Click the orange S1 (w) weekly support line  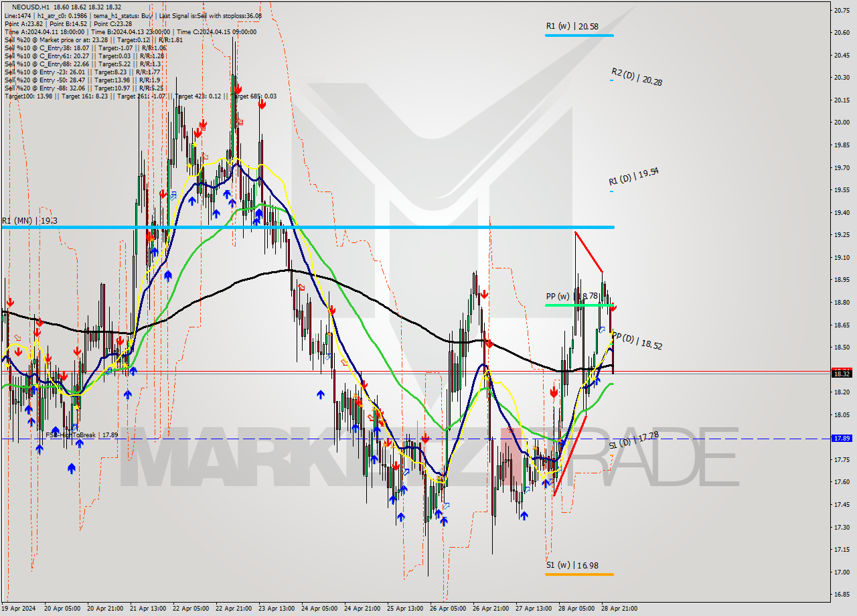(x=579, y=574)
